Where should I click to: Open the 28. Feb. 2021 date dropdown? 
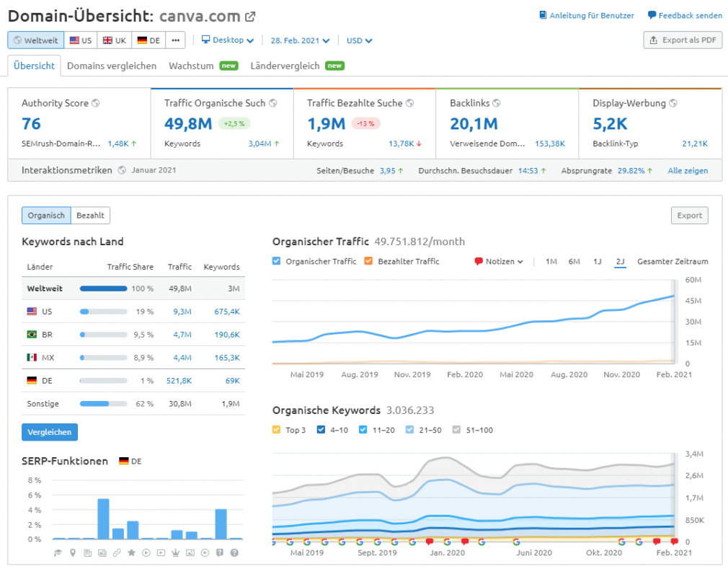click(x=300, y=40)
